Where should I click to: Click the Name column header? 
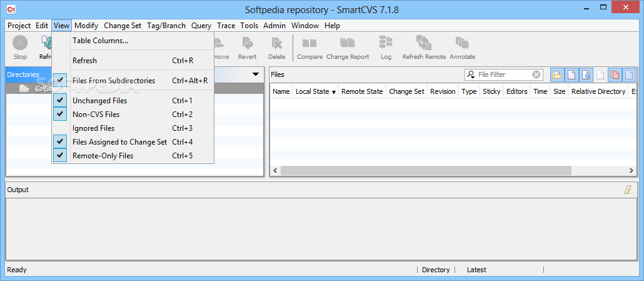point(281,91)
